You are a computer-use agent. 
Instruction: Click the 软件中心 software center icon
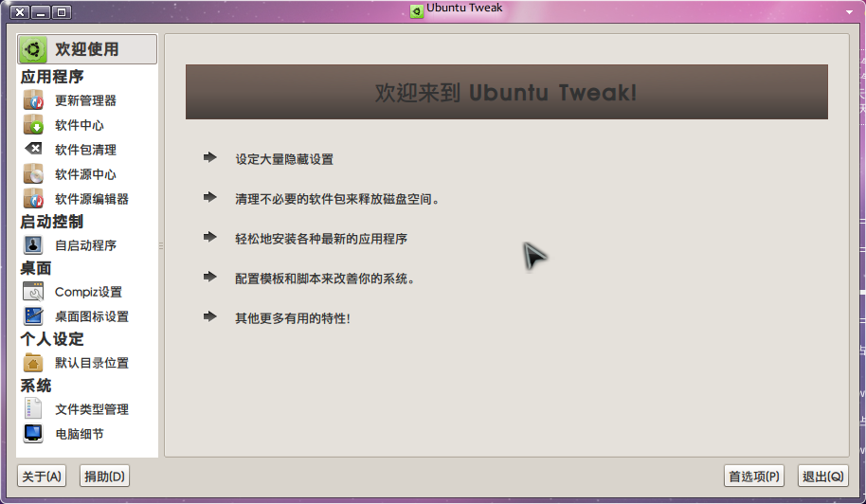[x=33, y=125]
